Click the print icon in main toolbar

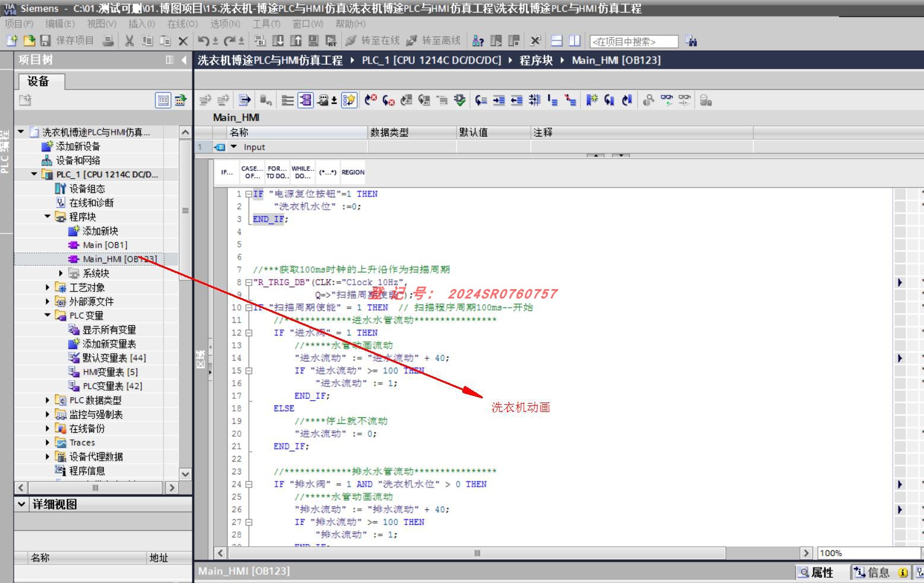(108, 40)
